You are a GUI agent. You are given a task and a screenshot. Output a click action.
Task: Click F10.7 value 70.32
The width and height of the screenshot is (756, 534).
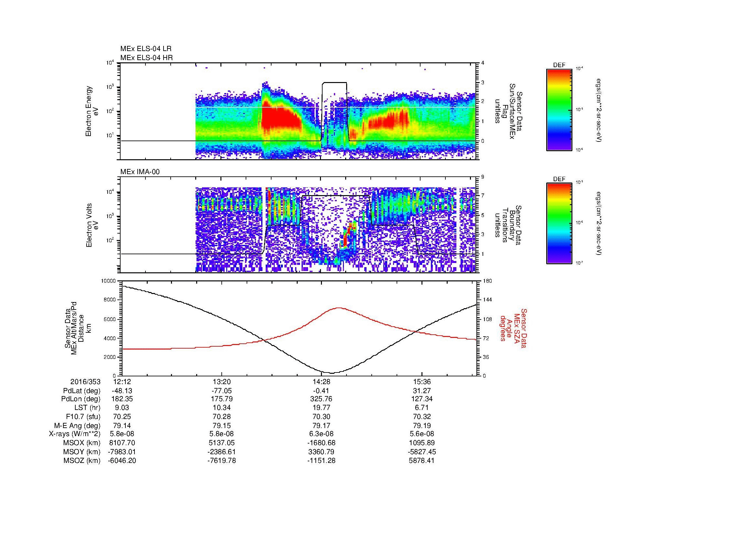[x=422, y=417]
